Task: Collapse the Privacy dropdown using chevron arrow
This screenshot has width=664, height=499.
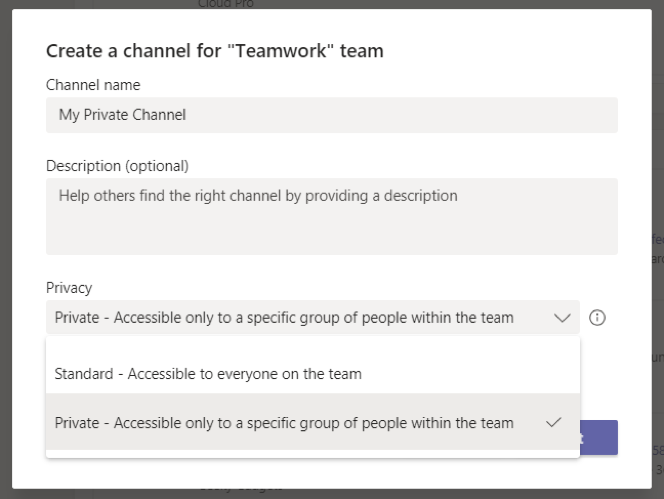Action: 562,318
